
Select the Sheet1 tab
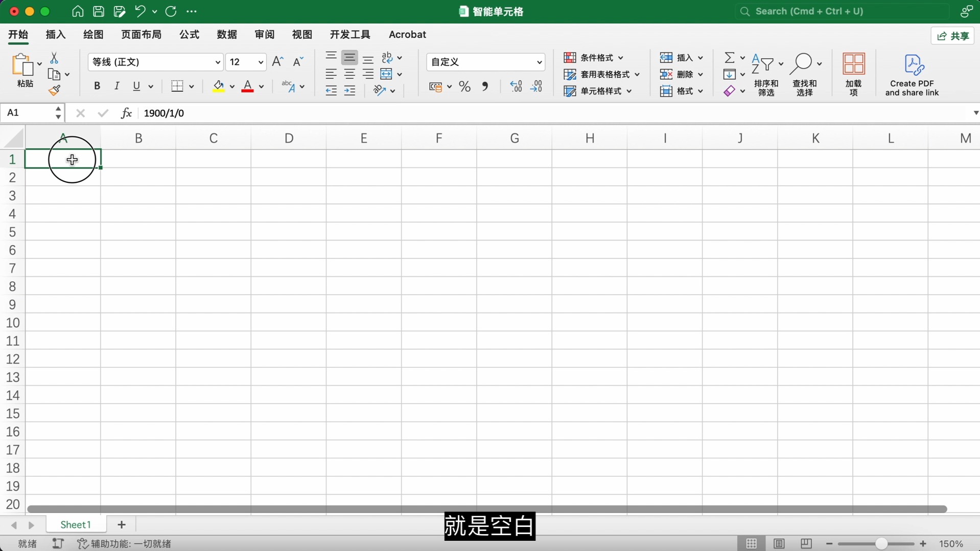point(76,525)
